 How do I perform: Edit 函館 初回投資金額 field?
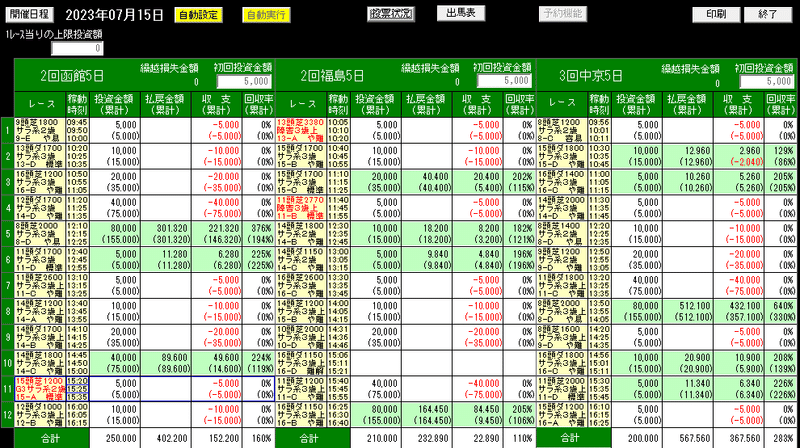click(244, 82)
